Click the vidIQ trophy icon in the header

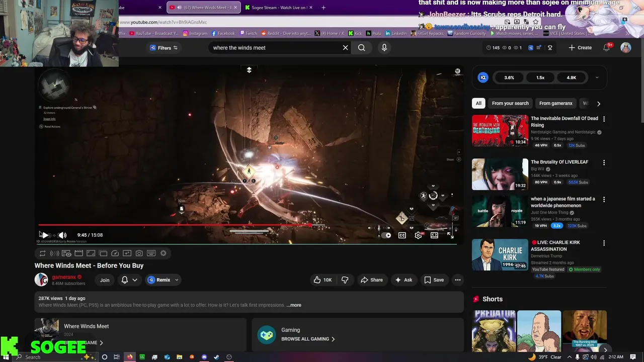(x=550, y=48)
